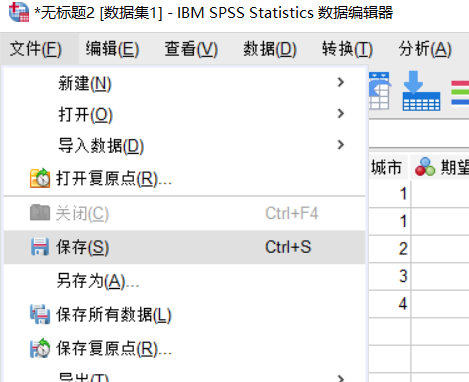Open the 编辑(E) menu
469x382 pixels.
(112, 49)
